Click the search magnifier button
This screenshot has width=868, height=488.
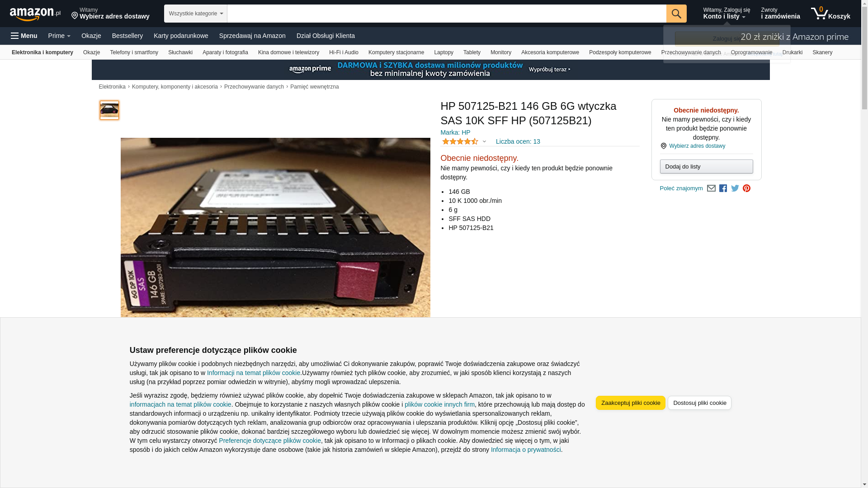coord(676,14)
